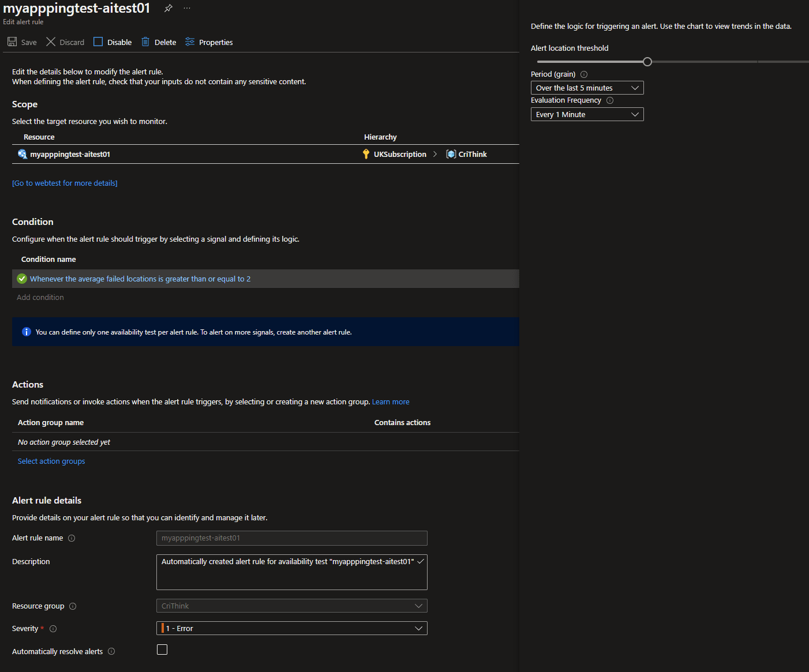
Task: Click the UKSubscription key icon
Action: coord(366,154)
